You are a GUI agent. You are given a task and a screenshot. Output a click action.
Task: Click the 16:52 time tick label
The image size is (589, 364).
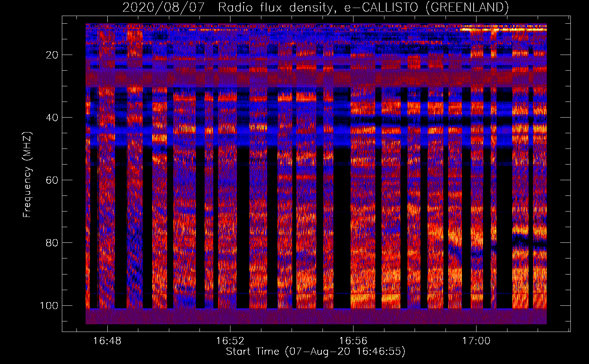point(230,341)
